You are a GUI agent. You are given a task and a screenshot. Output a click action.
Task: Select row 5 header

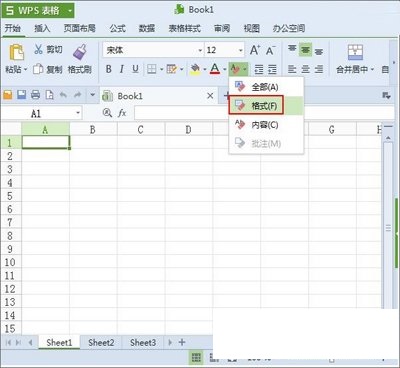(x=10, y=196)
